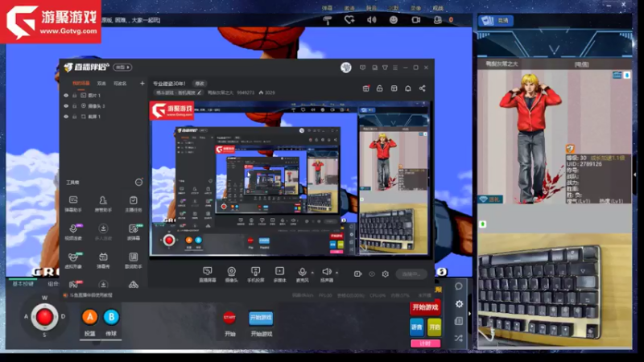Open the chat bubble icon in game sidebar
This screenshot has height=362, width=644.
pyautogui.click(x=459, y=286)
